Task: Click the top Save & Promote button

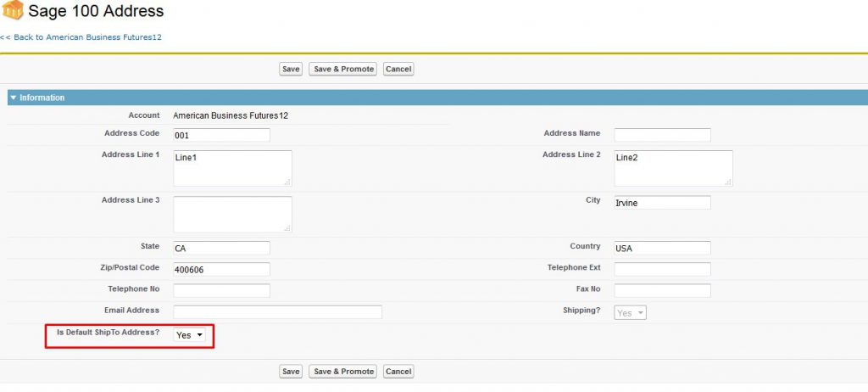Action: 342,70
